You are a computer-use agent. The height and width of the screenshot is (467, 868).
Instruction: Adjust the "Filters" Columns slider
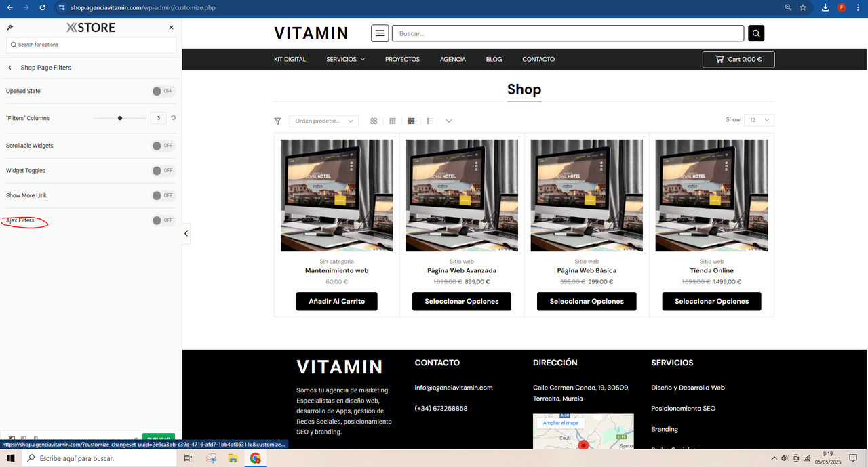(120, 118)
